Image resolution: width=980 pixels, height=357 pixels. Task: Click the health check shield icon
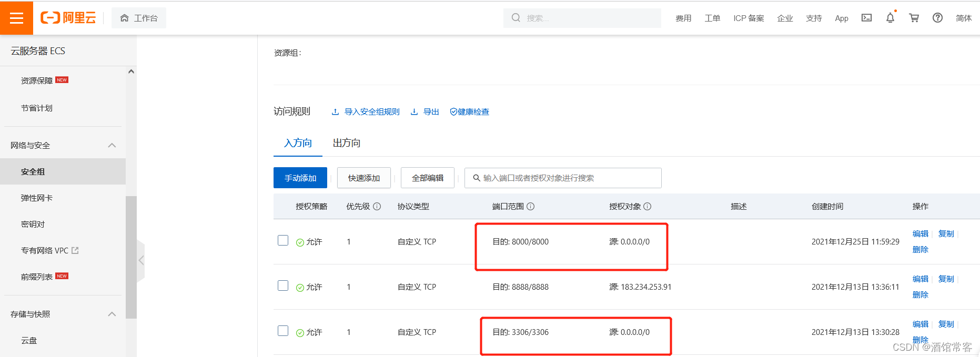click(453, 112)
